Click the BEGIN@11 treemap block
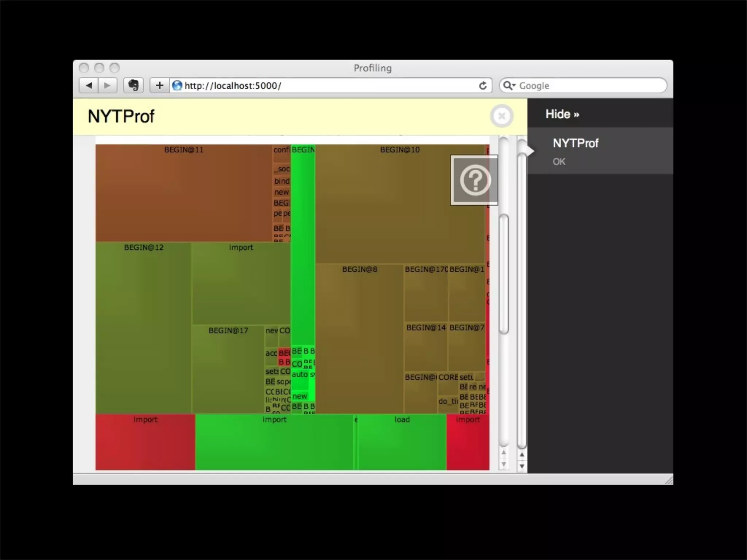Screen dimensions: 747x560 (x=183, y=193)
